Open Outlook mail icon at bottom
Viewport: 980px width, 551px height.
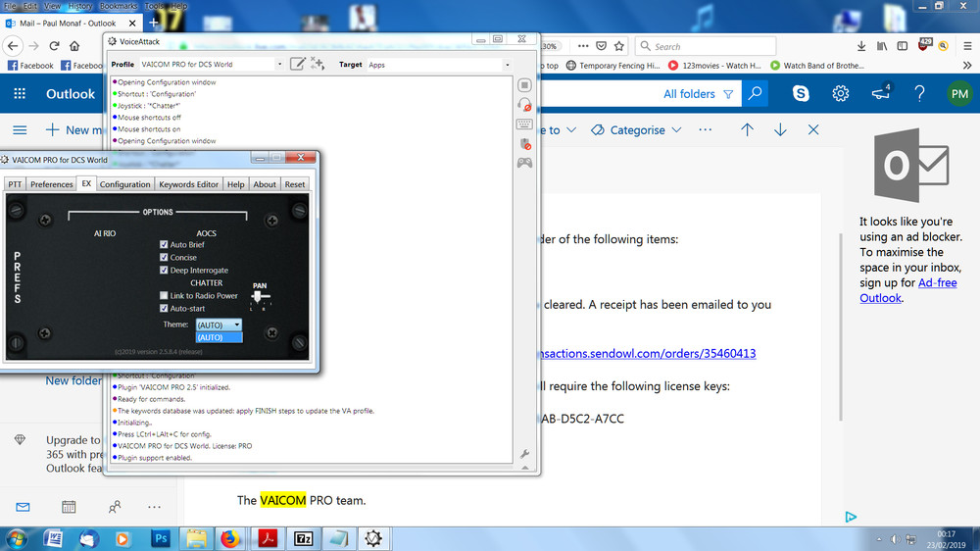click(x=23, y=507)
